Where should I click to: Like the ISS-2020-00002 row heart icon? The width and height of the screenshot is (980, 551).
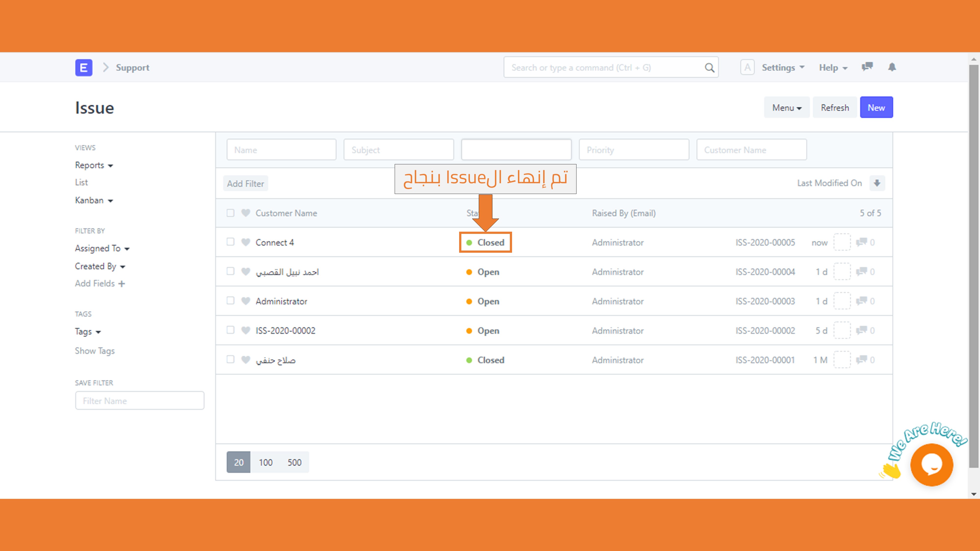pyautogui.click(x=246, y=330)
